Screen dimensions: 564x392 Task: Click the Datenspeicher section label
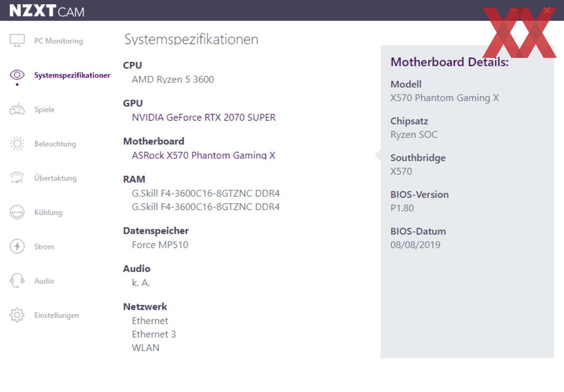tap(156, 231)
